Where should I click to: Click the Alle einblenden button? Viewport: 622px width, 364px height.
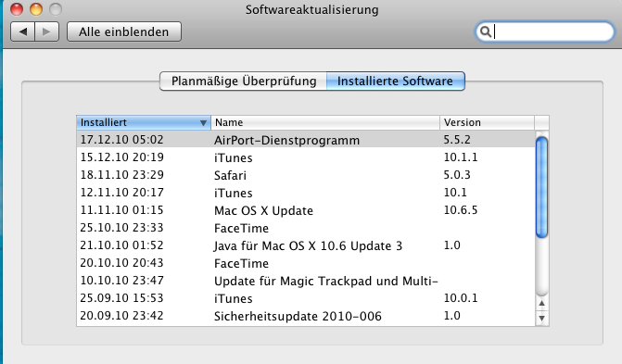click(x=124, y=31)
